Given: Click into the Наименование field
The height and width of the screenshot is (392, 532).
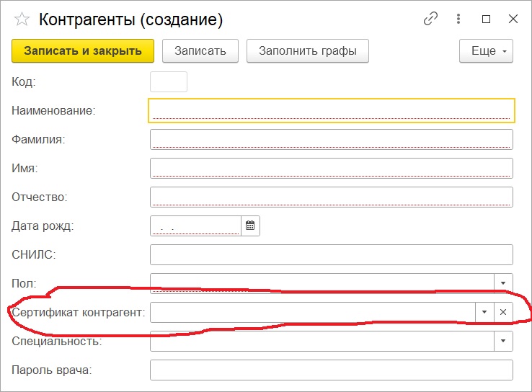Looking at the screenshot, I should tap(332, 110).
